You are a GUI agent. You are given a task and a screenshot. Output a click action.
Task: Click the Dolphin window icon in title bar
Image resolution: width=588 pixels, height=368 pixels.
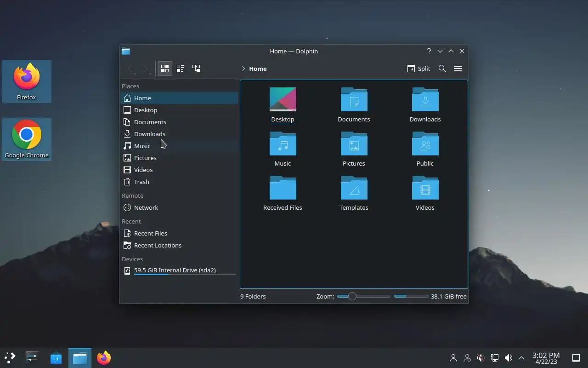[x=126, y=51]
